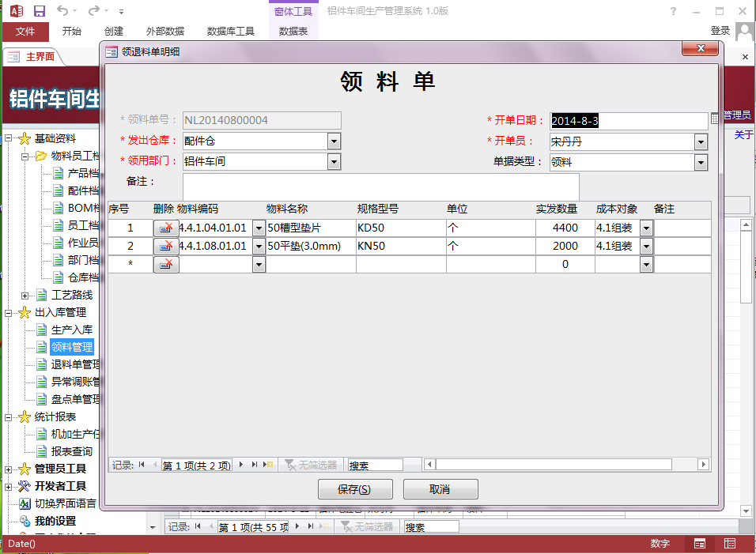Viewport: 756px width, 554px height.
Task: Close the 领退料单明细 dialog
Action: [701, 48]
